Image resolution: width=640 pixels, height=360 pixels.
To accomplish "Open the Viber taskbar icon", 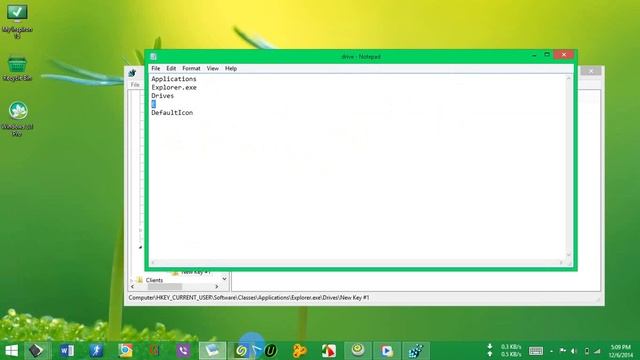I will (x=183, y=351).
